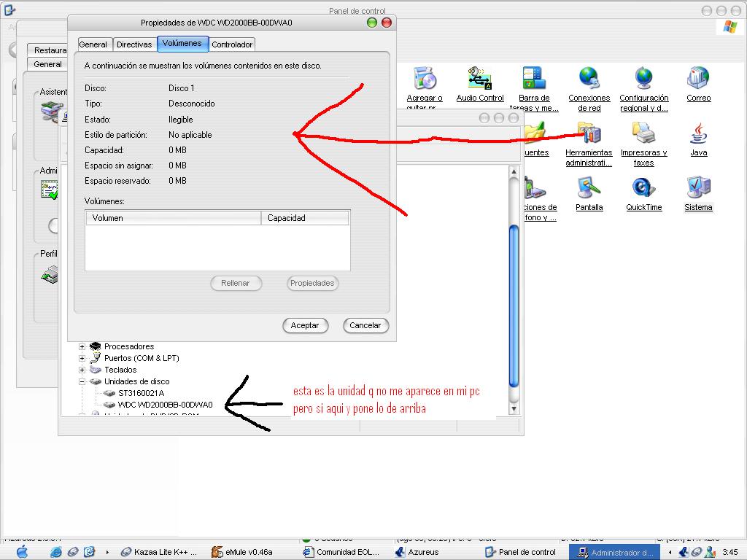Click the device list scrollbar thumb
This screenshot has height=560, width=747.
[x=514, y=307]
